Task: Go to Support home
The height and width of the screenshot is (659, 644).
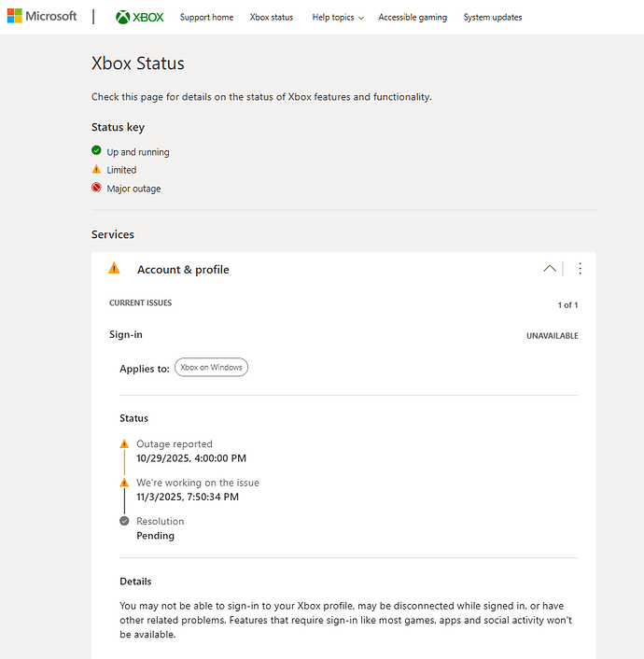Action: tap(206, 18)
